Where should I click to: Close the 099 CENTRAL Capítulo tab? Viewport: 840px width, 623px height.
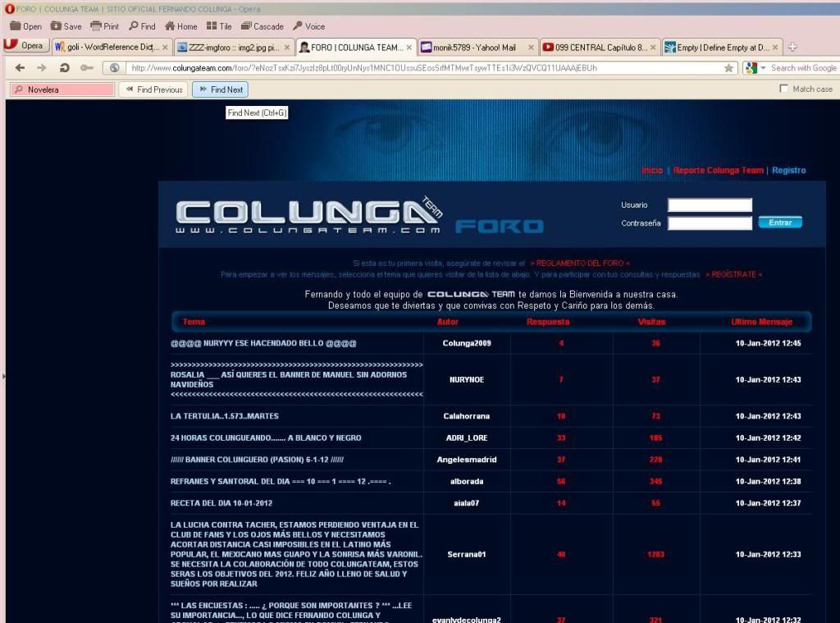point(654,48)
